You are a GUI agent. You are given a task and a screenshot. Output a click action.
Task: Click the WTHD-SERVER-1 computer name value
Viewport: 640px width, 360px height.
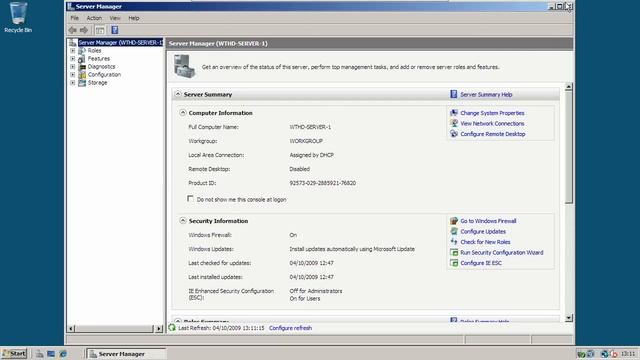pyautogui.click(x=310, y=127)
